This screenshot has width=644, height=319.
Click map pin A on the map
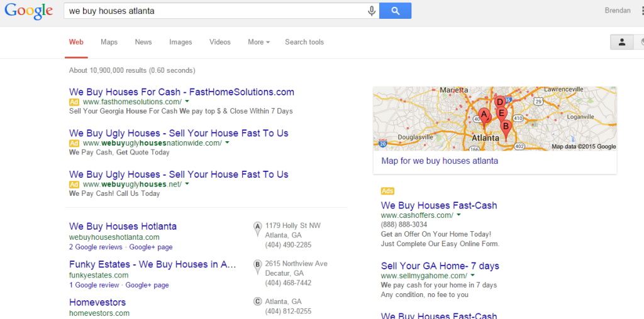coord(484,117)
